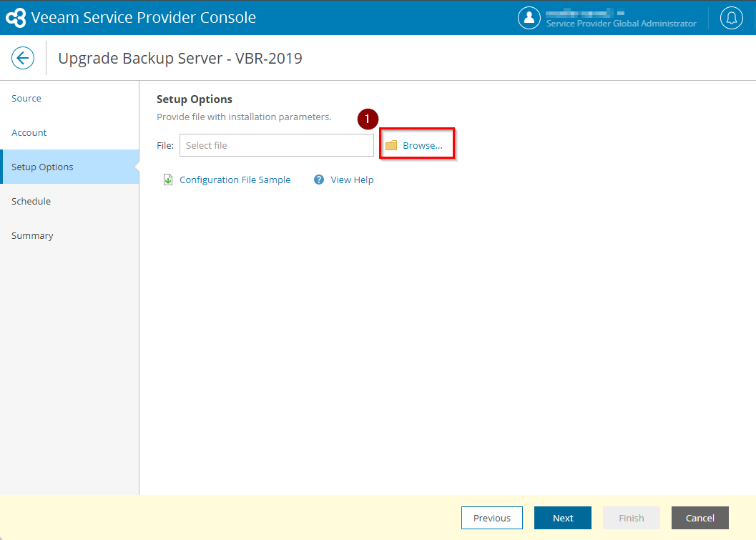This screenshot has height=540, width=756.
Task: Click the folder icon beside Browse
Action: pos(391,145)
